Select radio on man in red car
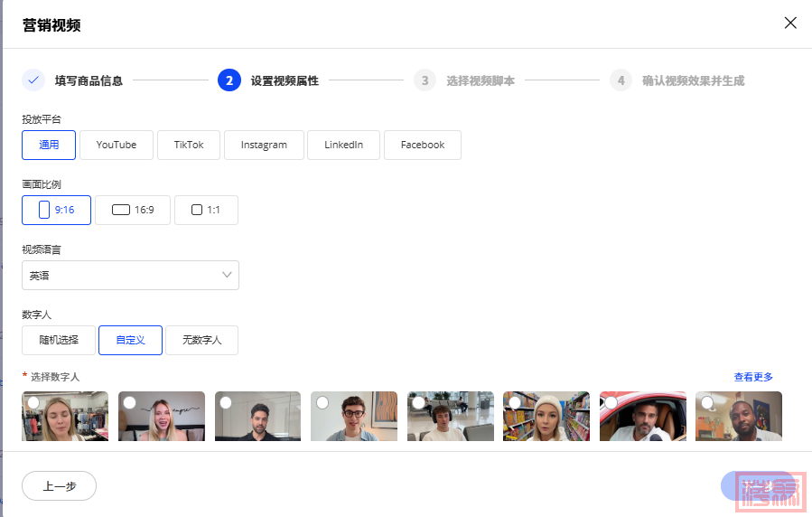Screen dimensions: 812x517 [x=611, y=402]
